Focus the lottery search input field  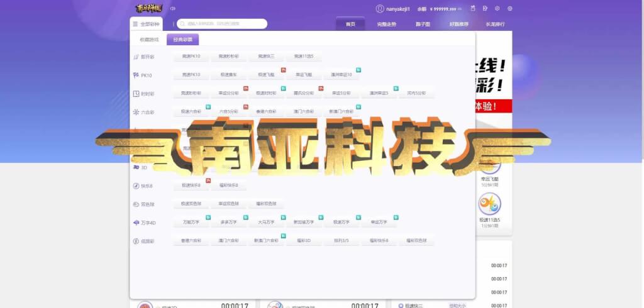tap(222, 24)
